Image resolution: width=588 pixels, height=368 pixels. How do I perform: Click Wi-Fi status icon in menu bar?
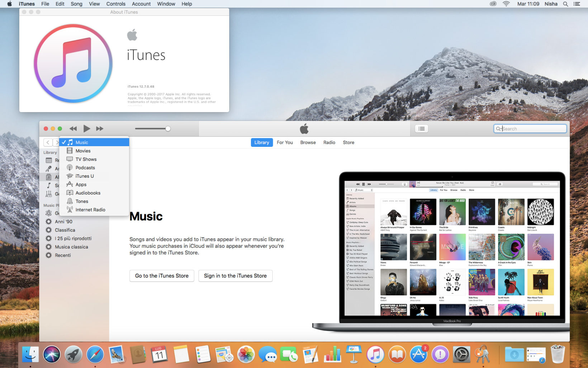[x=506, y=4]
